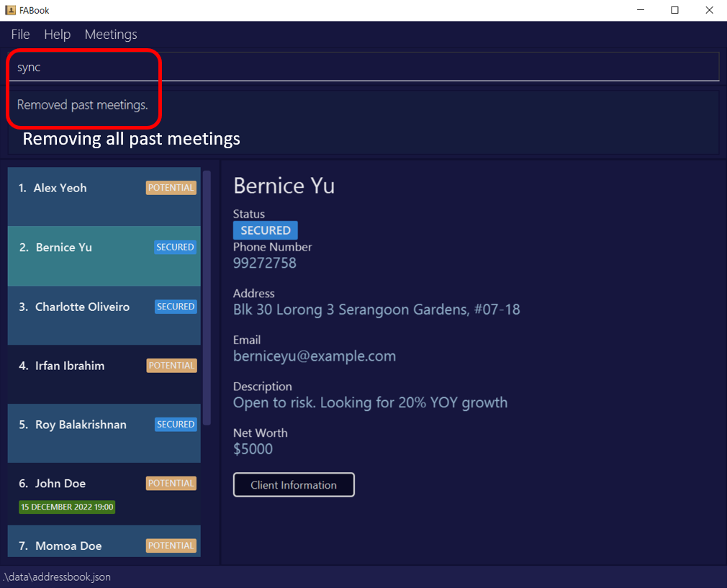Click the address Blk 30 Lorong 3 Serangoon Gardens
Screen dimensions: 727x588
tap(376, 309)
